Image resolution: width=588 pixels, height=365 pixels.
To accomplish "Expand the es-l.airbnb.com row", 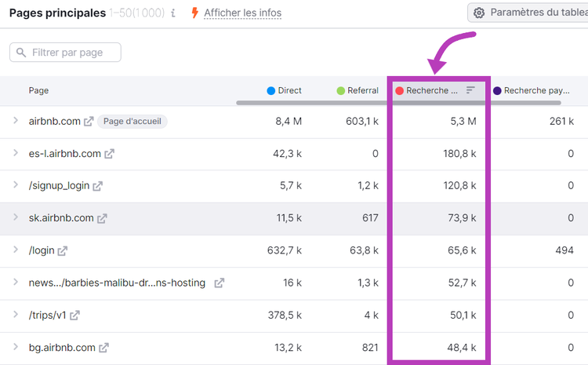I will (16, 153).
